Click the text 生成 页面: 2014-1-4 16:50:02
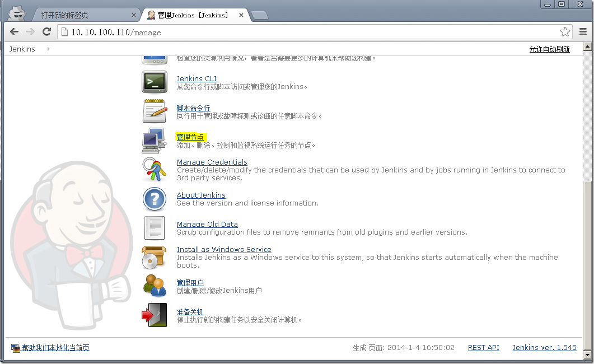This screenshot has width=594, height=364. point(404,348)
